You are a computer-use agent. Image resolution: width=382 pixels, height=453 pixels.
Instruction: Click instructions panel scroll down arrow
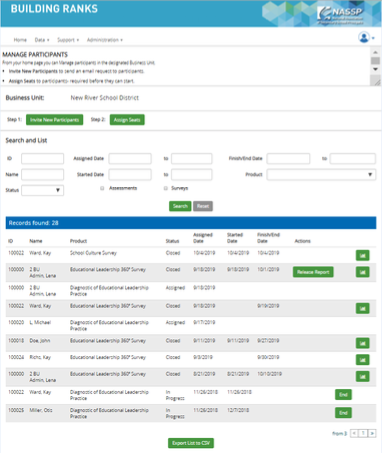(375, 69)
